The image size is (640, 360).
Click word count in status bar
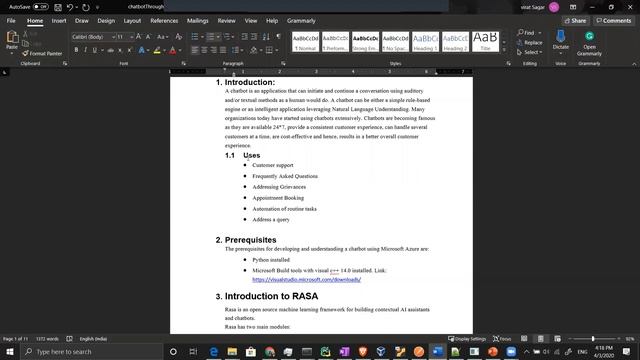(47, 339)
